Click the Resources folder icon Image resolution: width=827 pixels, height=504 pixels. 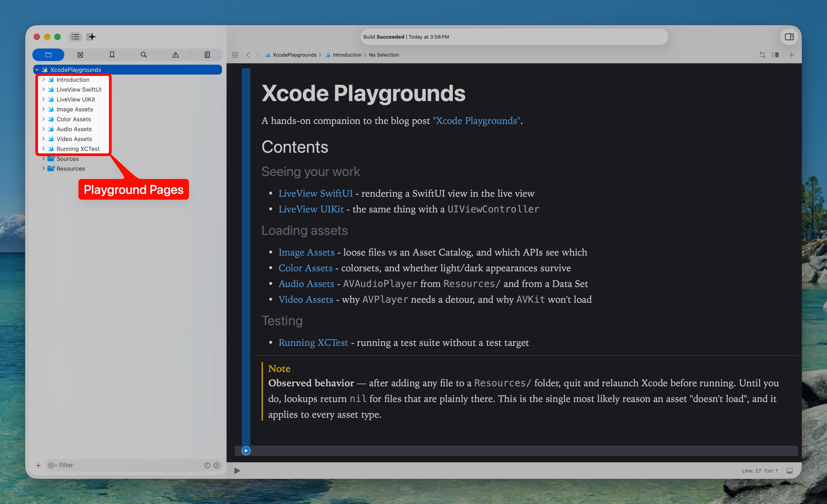point(51,169)
